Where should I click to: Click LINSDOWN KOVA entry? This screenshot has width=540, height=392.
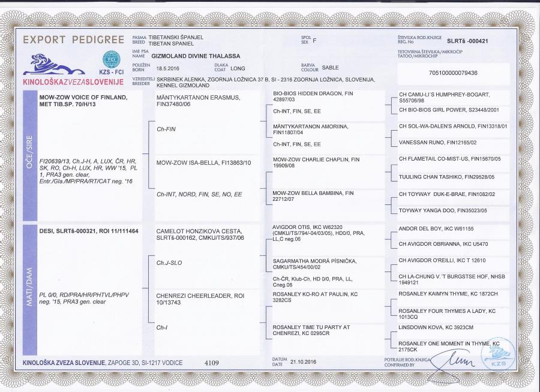pyautogui.click(x=436, y=327)
